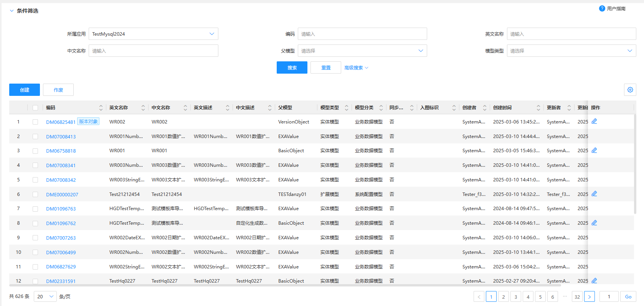Edit row DM06758818 with pencil icon
Screen dimensions: 644x306
594,150
